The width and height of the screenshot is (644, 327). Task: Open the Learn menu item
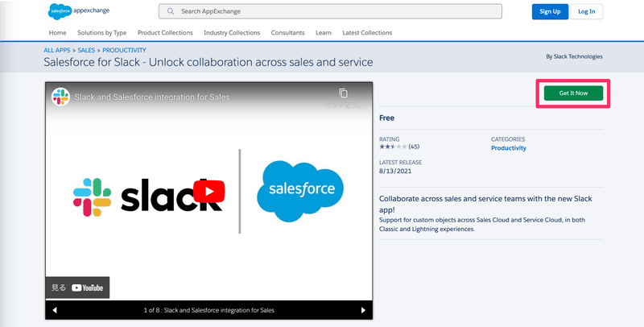click(324, 33)
